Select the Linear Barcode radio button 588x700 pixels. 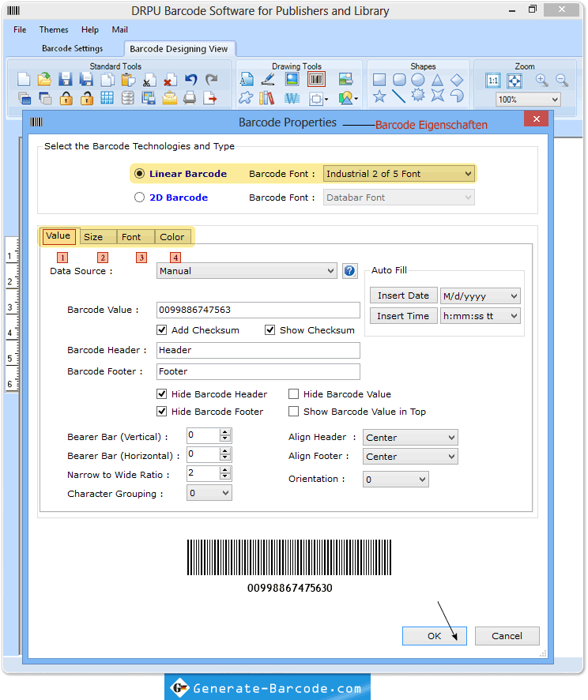pyautogui.click(x=139, y=174)
